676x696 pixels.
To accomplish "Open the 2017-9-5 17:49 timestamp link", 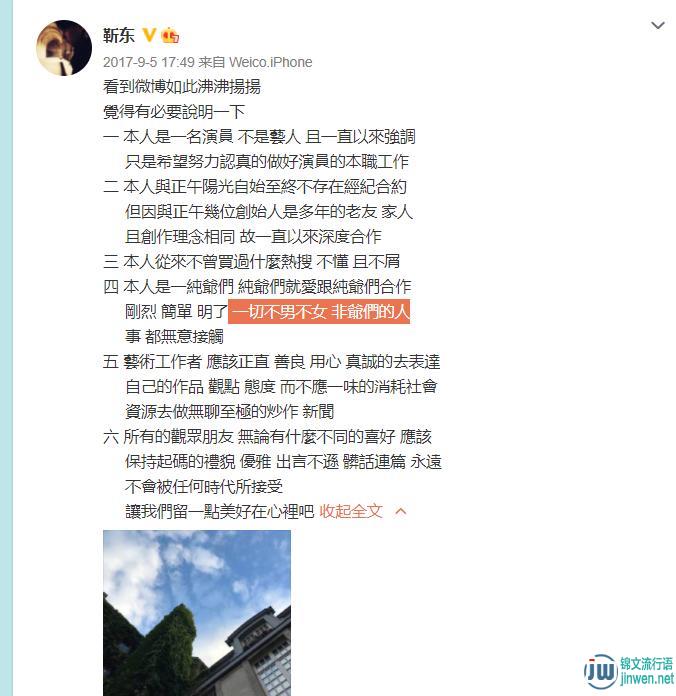I will coord(149,62).
